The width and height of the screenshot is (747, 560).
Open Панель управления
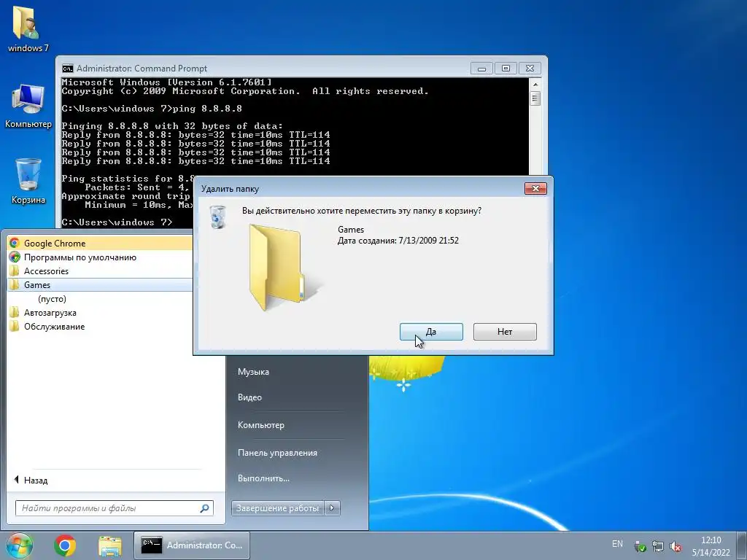pyautogui.click(x=277, y=453)
